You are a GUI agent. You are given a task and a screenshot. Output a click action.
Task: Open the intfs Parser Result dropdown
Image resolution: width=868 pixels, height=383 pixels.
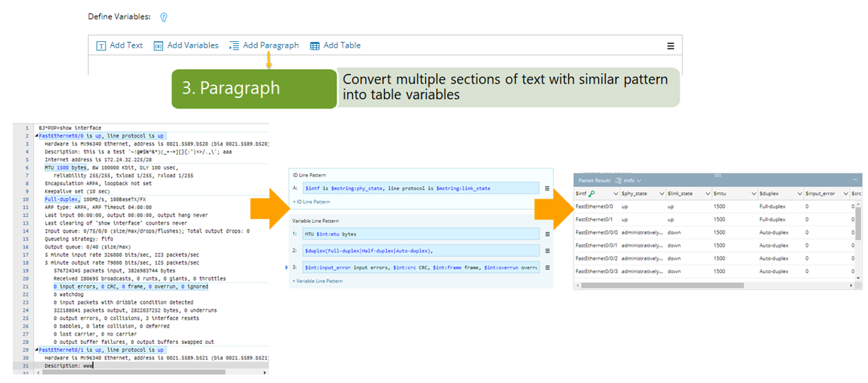(630, 180)
